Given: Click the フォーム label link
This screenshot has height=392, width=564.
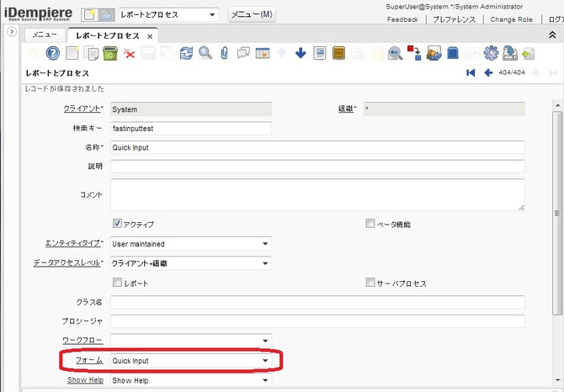Looking at the screenshot, I should [x=89, y=360].
